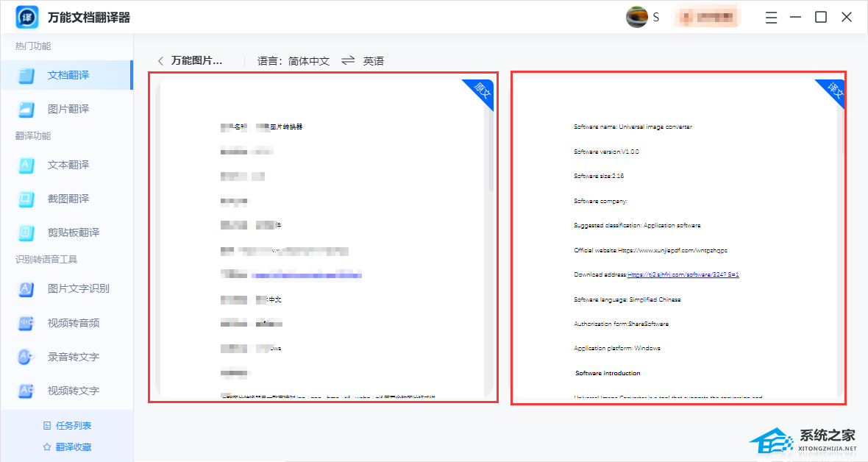Click the 万能文档翻译器 title text
Screen dimensions: 868x462
coord(89,18)
